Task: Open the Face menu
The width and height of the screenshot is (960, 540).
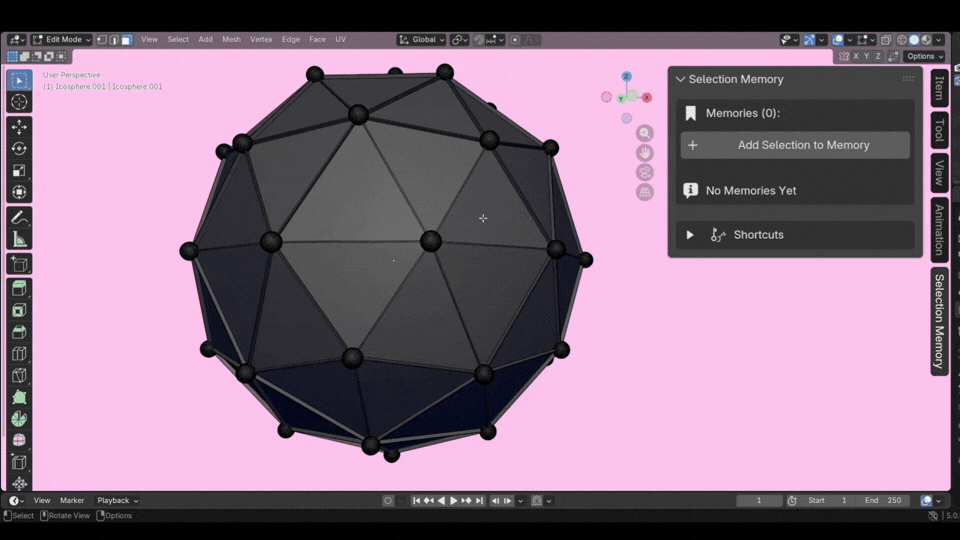Action: 317,40
